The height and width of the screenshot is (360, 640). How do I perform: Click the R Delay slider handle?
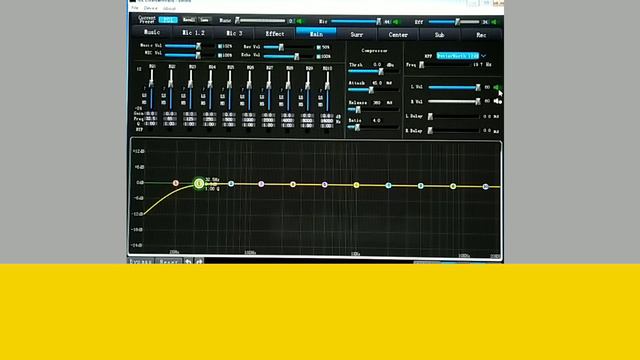tap(430, 131)
